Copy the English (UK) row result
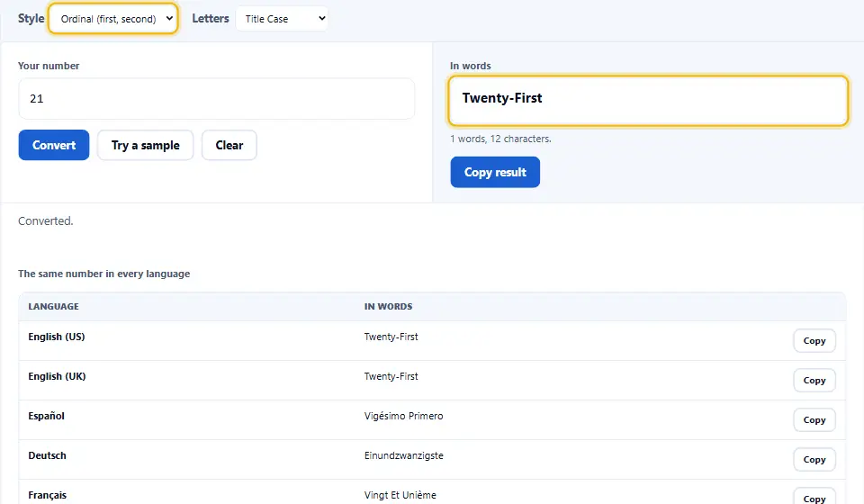 pos(814,381)
